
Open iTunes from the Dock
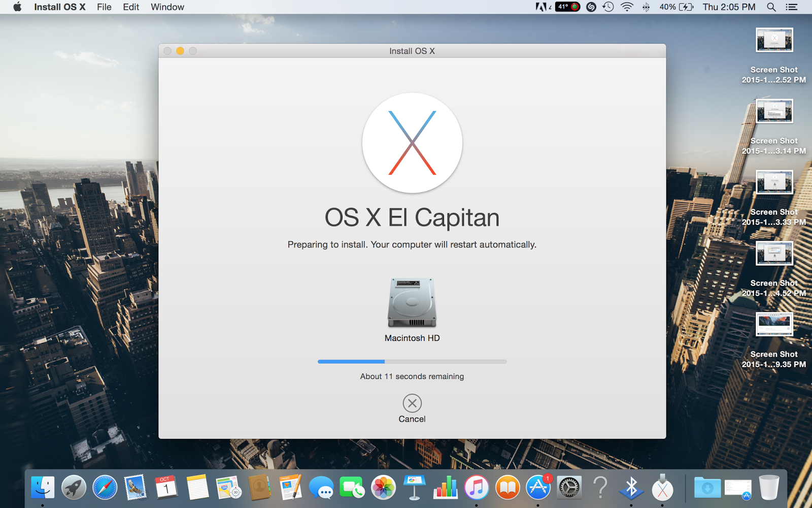[476, 488]
